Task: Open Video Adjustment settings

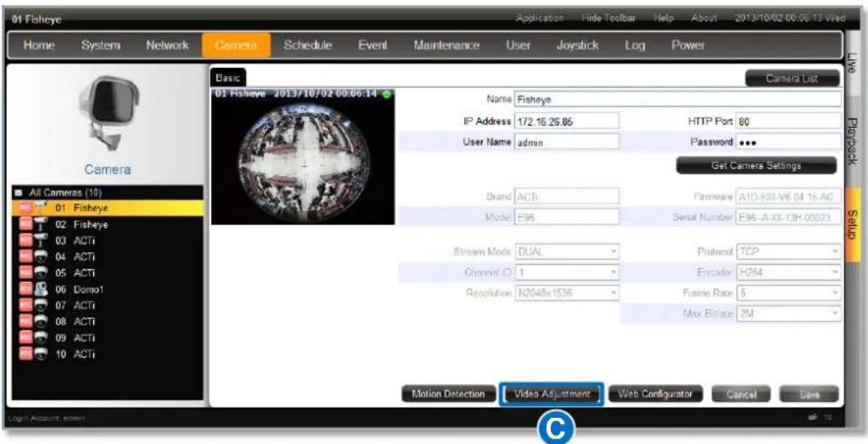Action: [x=551, y=394]
